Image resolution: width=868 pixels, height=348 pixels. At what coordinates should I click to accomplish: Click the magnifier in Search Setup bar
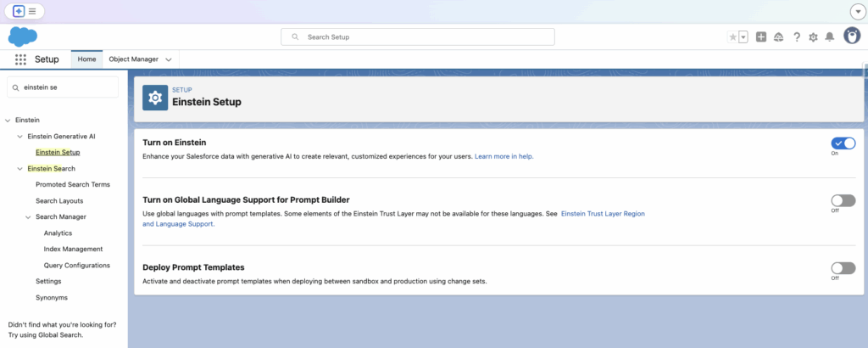[296, 37]
